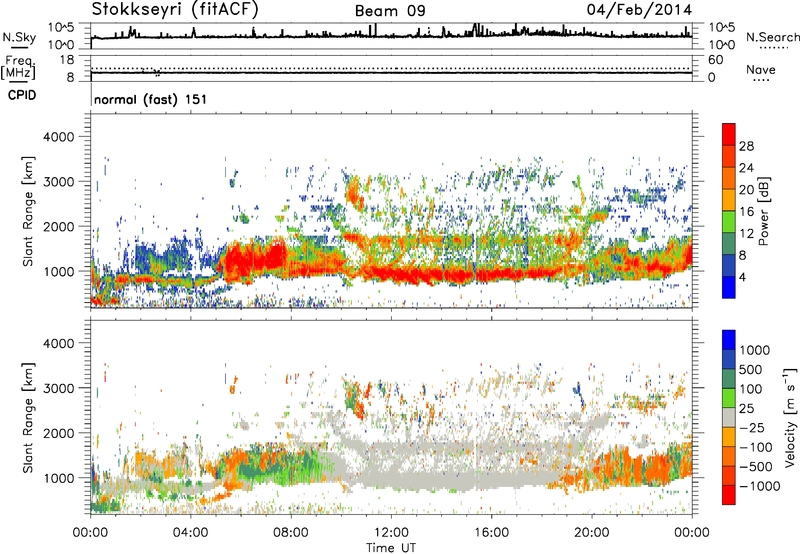Click the '08:00' time axis label
The width and height of the screenshot is (800, 554).
tap(290, 533)
